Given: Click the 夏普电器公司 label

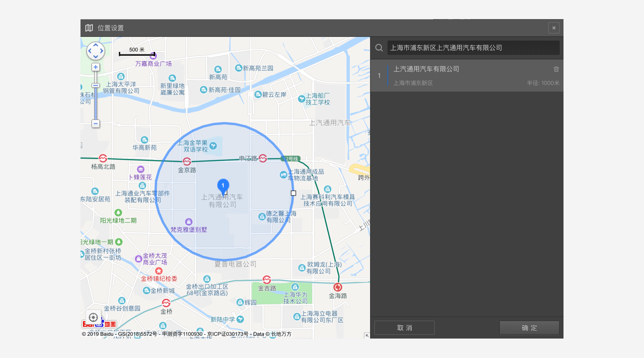Looking at the screenshot, I should (x=235, y=264).
